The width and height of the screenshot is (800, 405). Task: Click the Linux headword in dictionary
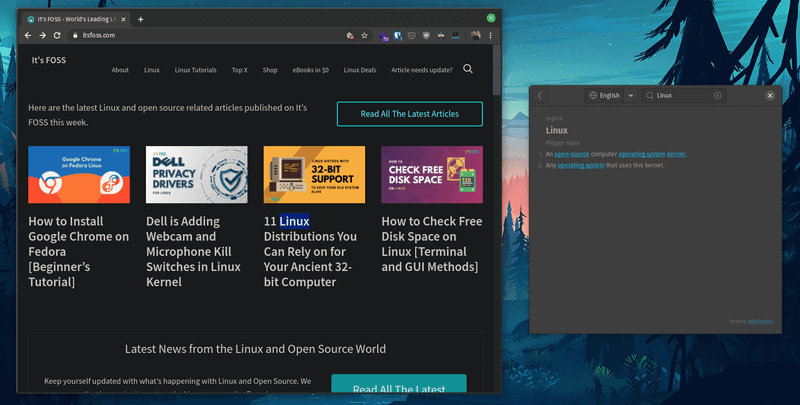point(557,131)
